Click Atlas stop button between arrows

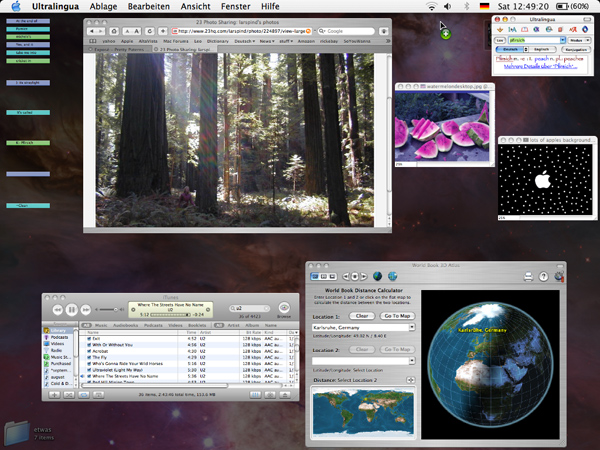tap(355, 276)
